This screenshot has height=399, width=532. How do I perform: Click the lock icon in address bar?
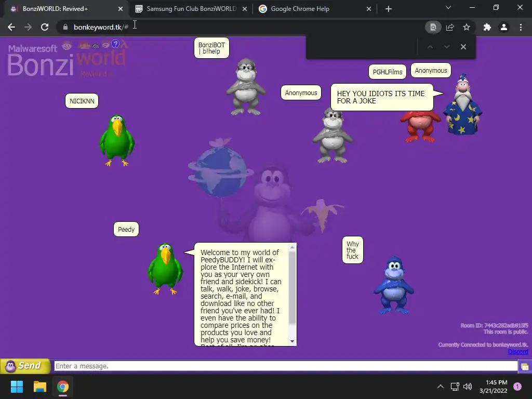point(65,27)
